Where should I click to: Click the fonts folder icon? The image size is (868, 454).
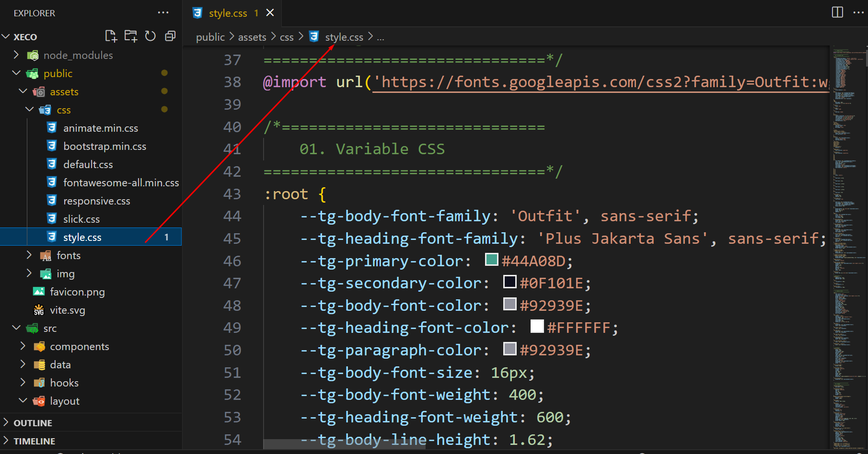[x=46, y=255]
